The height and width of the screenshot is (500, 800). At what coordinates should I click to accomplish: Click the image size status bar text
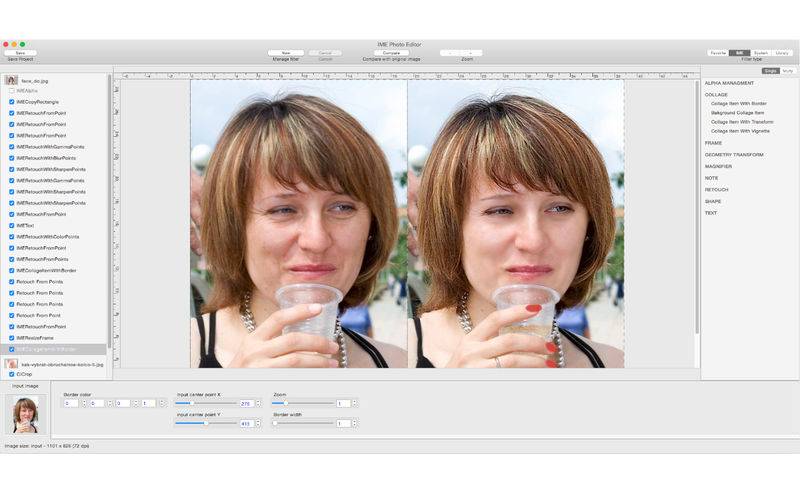[47, 446]
